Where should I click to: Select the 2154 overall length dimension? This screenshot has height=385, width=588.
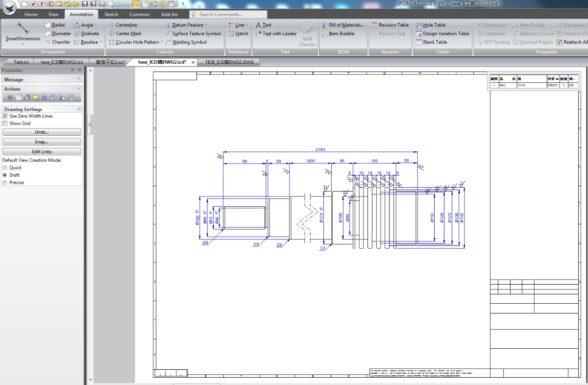click(x=320, y=149)
